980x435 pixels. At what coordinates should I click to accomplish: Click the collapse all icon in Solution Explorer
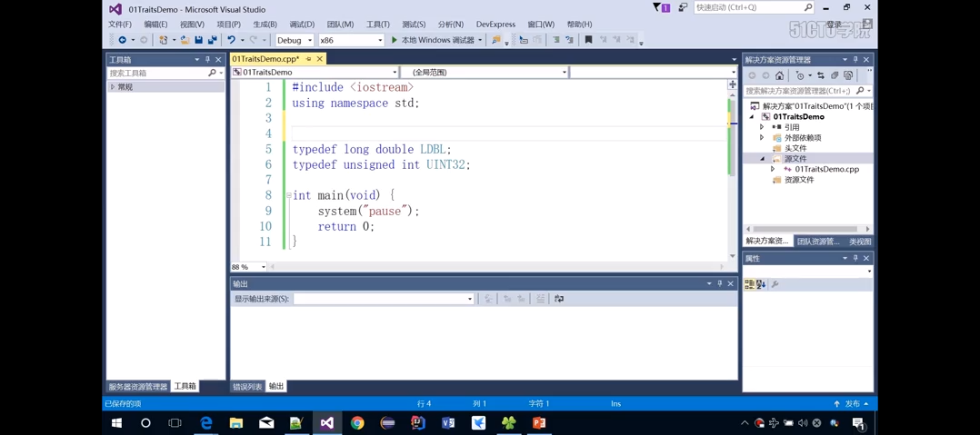[x=835, y=75]
